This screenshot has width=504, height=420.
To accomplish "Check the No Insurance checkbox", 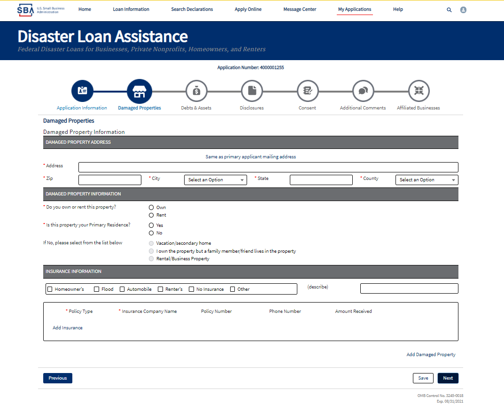I will [191, 289].
